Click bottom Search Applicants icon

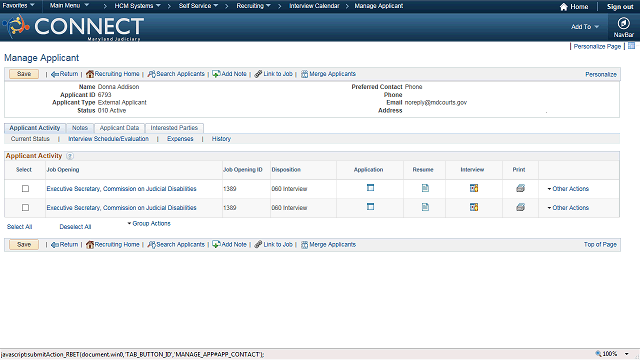pyautogui.click(x=151, y=244)
